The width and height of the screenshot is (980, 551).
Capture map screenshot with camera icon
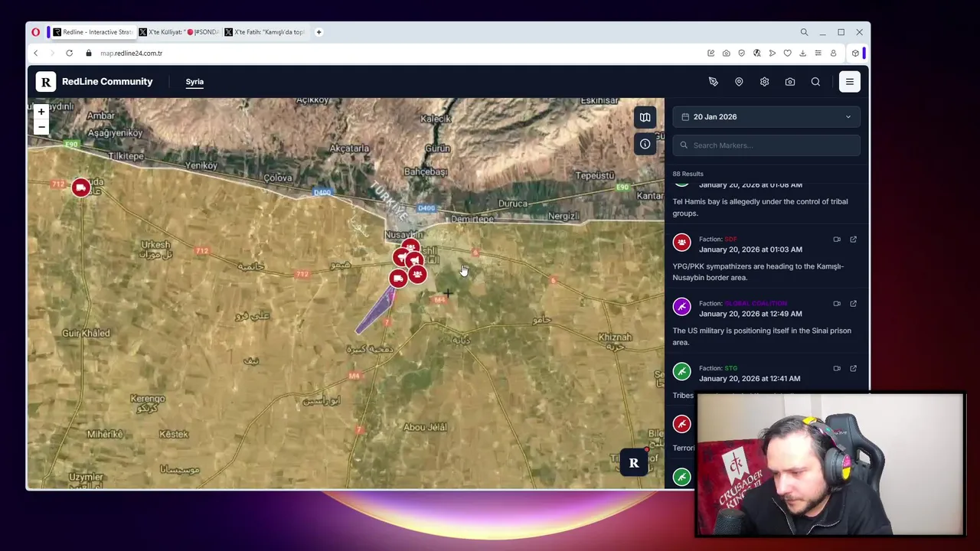tap(789, 82)
